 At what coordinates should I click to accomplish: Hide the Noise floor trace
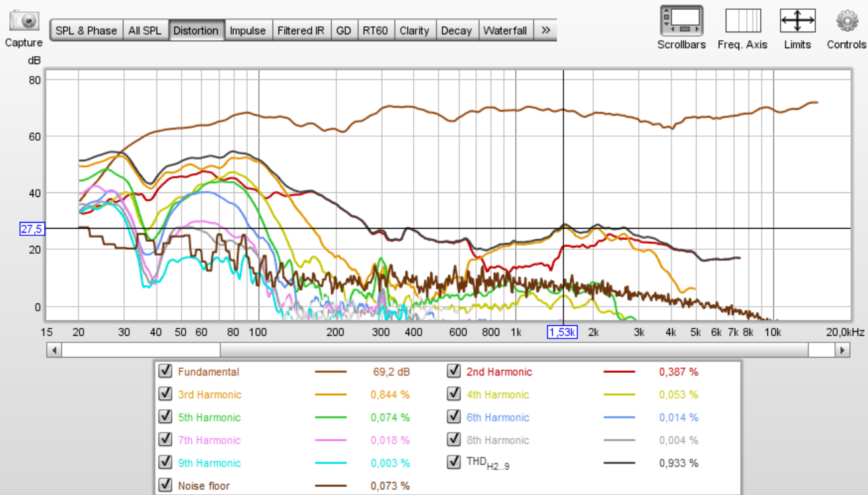165,486
